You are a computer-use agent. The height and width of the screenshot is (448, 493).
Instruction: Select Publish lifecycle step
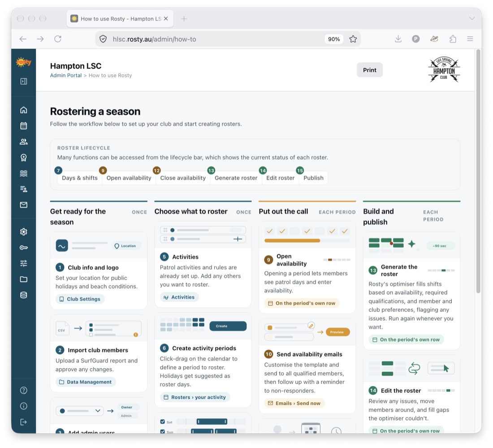click(x=313, y=178)
